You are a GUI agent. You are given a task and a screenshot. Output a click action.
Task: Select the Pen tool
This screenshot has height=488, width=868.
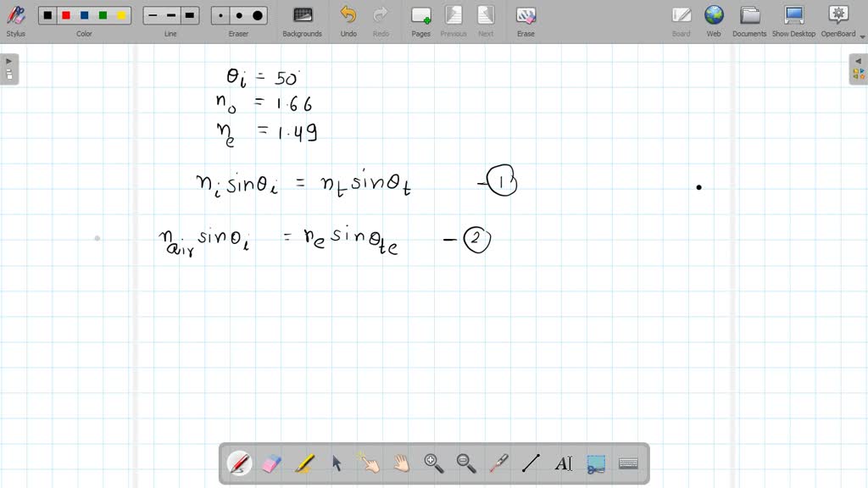[x=240, y=463]
